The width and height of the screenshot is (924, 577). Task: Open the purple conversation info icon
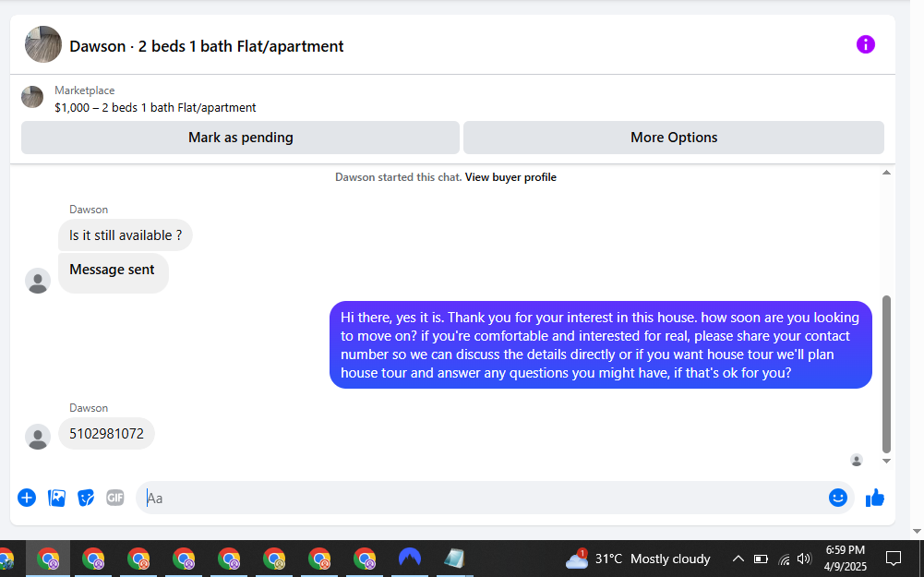click(865, 44)
